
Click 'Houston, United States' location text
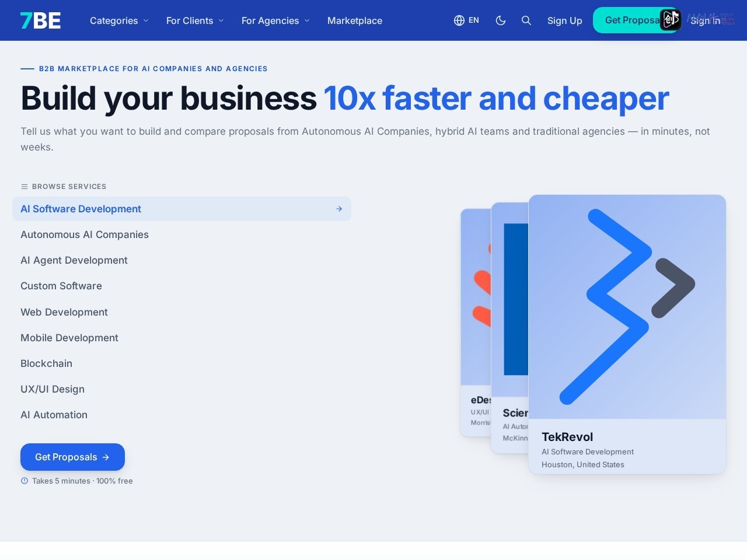point(583,464)
